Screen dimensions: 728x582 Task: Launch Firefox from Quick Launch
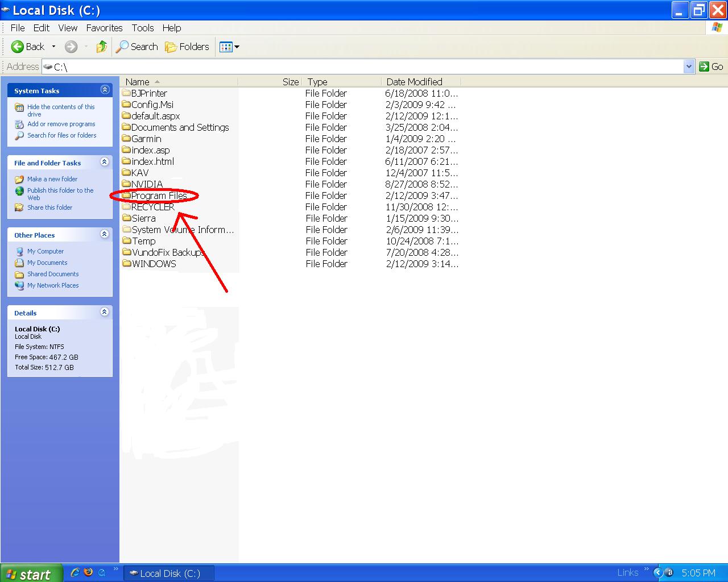click(88, 572)
